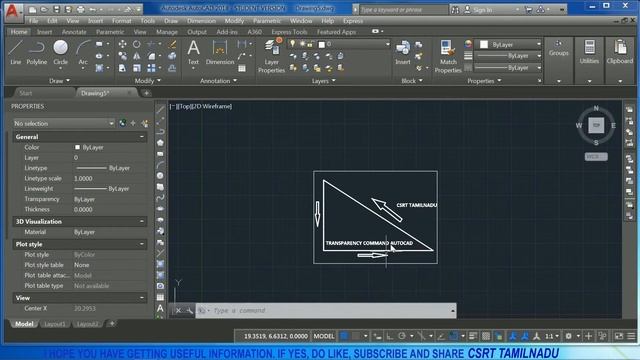Toggle ortho mode in status bar
The width and height of the screenshot is (640, 360).
(x=389, y=336)
